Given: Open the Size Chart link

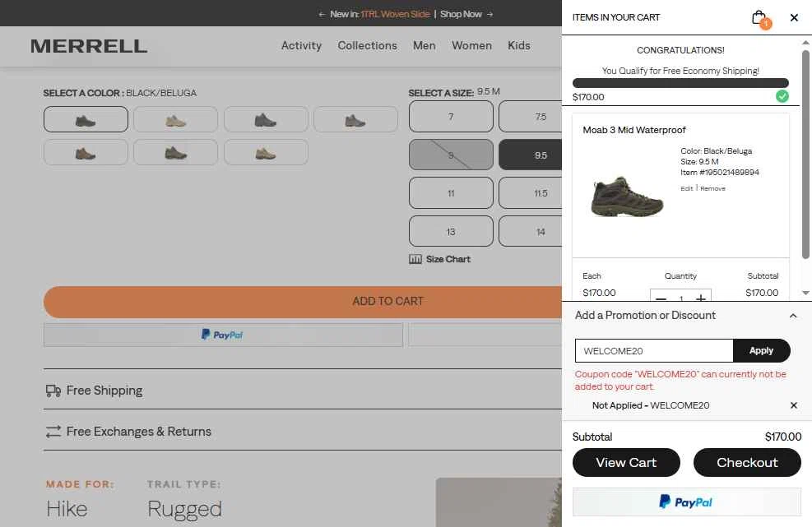Looking at the screenshot, I should click(448, 259).
